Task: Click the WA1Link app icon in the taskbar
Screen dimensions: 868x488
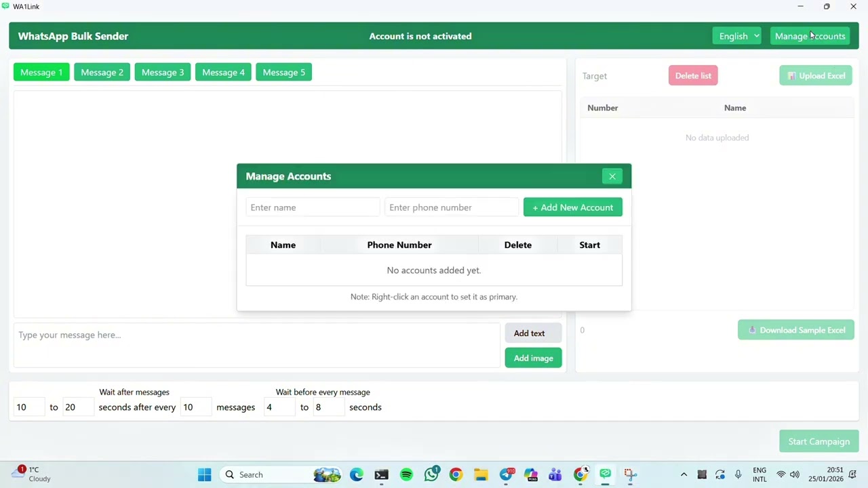Action: pyautogui.click(x=605, y=474)
